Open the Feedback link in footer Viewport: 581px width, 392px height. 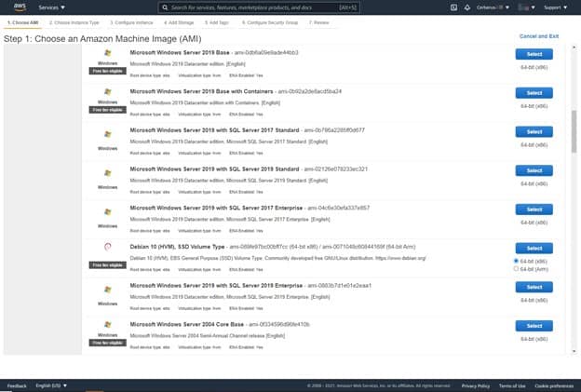(x=17, y=385)
